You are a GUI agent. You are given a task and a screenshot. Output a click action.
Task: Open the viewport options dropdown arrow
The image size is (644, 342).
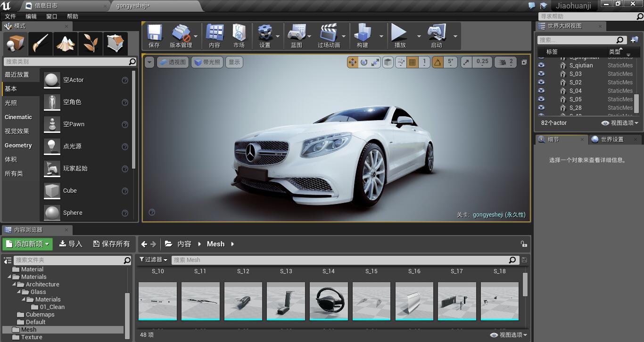pos(149,62)
